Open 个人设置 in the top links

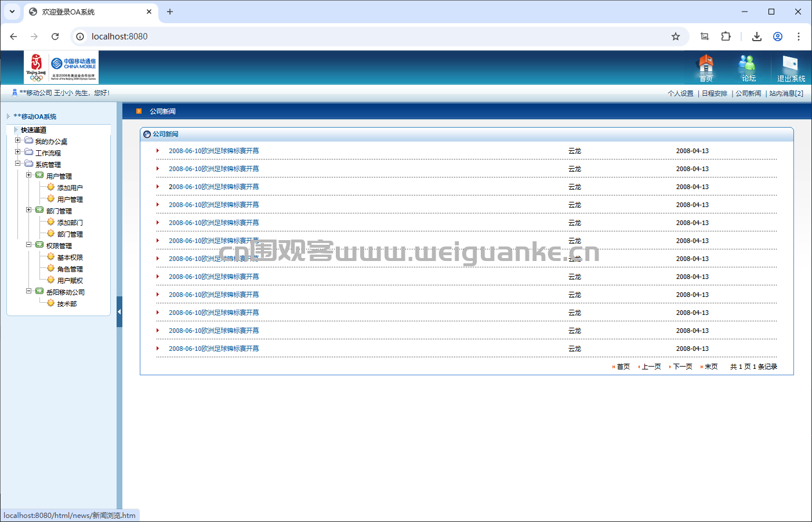point(680,93)
